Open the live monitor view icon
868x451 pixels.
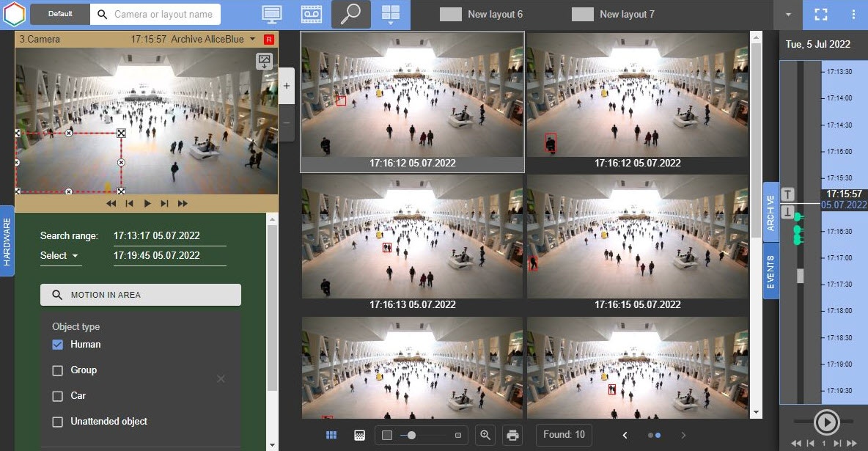click(272, 14)
